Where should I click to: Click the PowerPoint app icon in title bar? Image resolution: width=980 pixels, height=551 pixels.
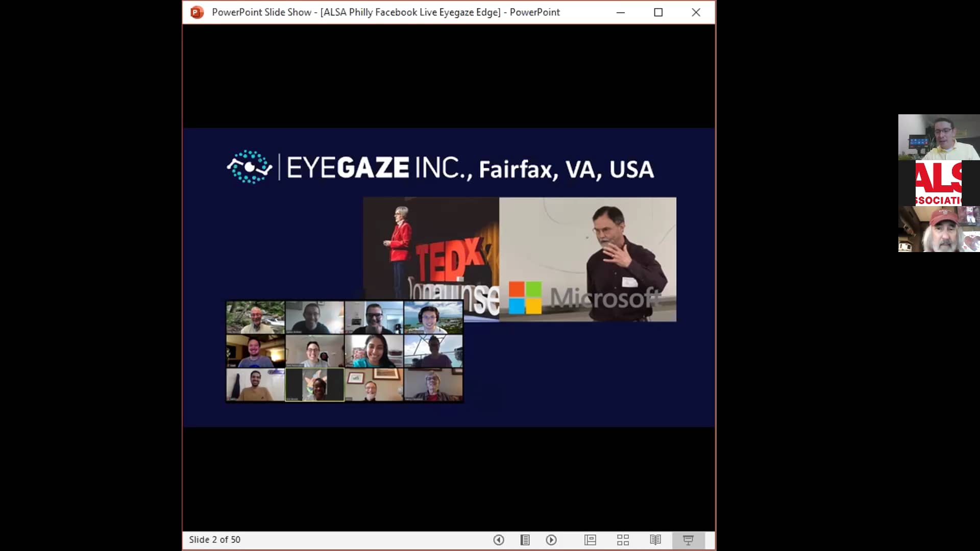[197, 12]
